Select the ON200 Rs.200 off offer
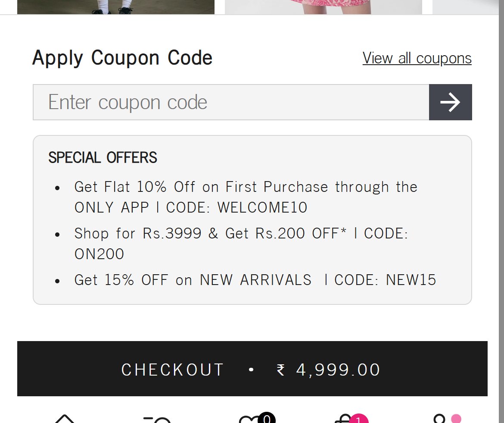Viewport: 504px width, 423px height. click(241, 244)
